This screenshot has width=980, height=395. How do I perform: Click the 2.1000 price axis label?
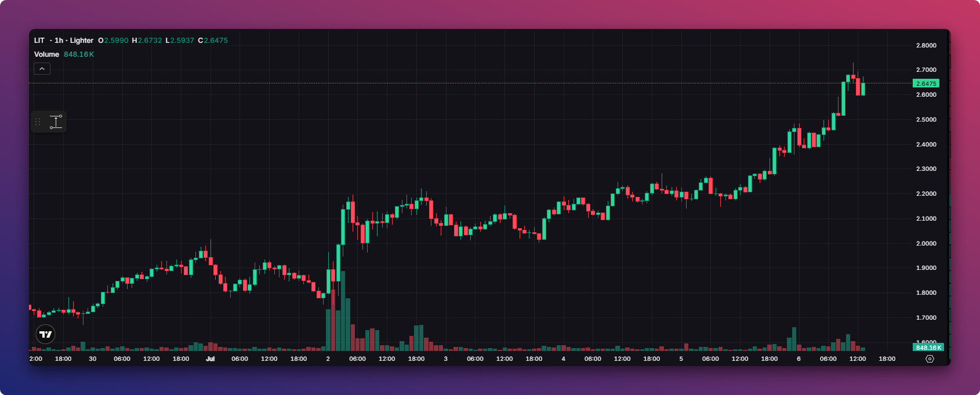pyautogui.click(x=926, y=218)
